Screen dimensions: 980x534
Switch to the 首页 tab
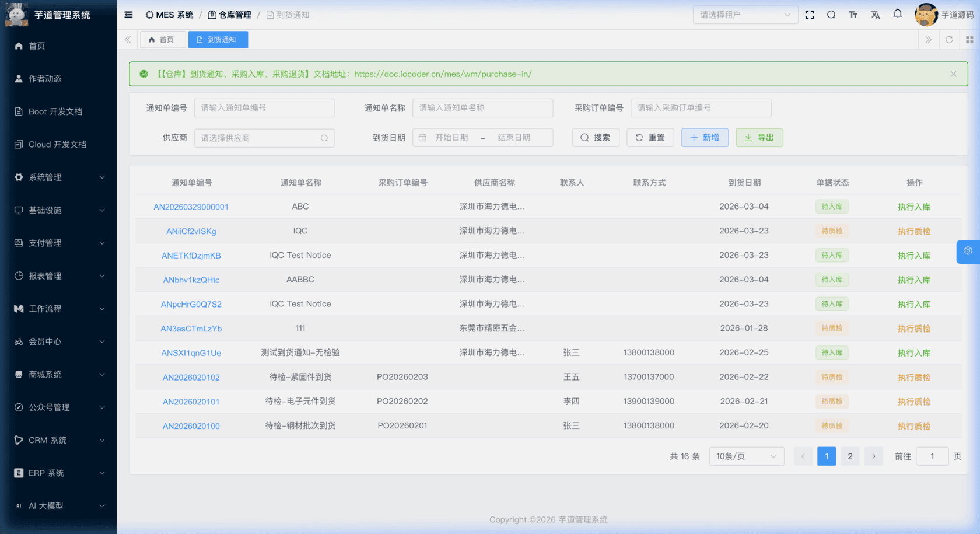point(163,40)
